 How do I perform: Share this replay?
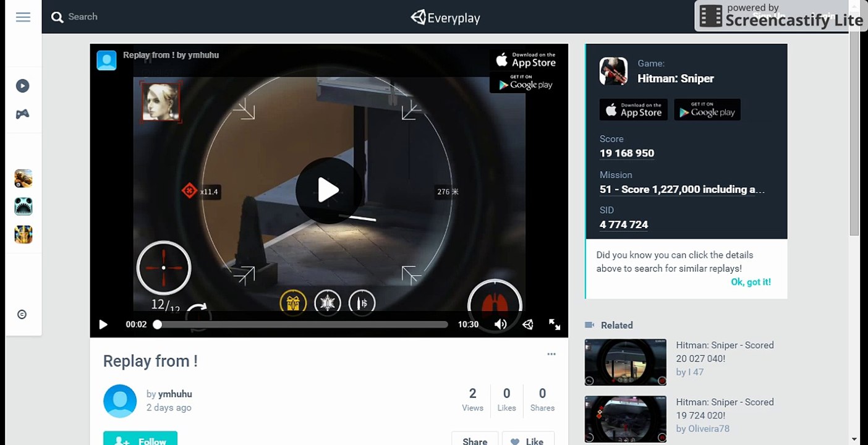pyautogui.click(x=475, y=439)
